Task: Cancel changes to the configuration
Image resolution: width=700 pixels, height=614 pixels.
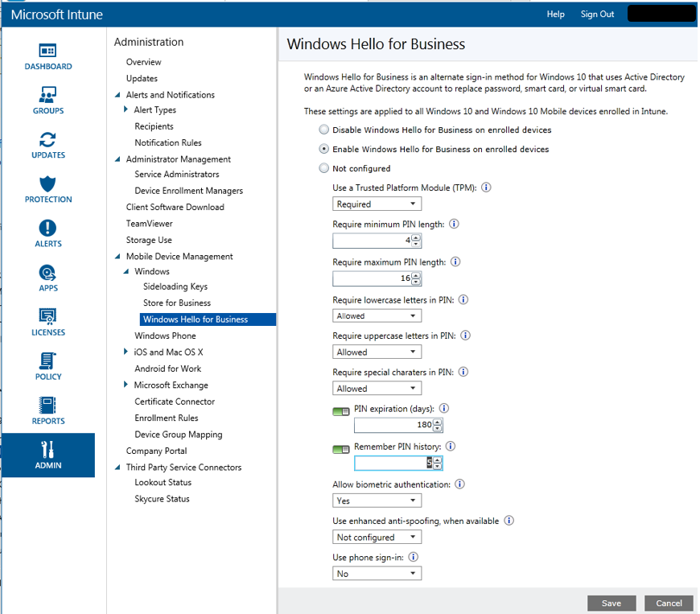Action: pyautogui.click(x=669, y=603)
